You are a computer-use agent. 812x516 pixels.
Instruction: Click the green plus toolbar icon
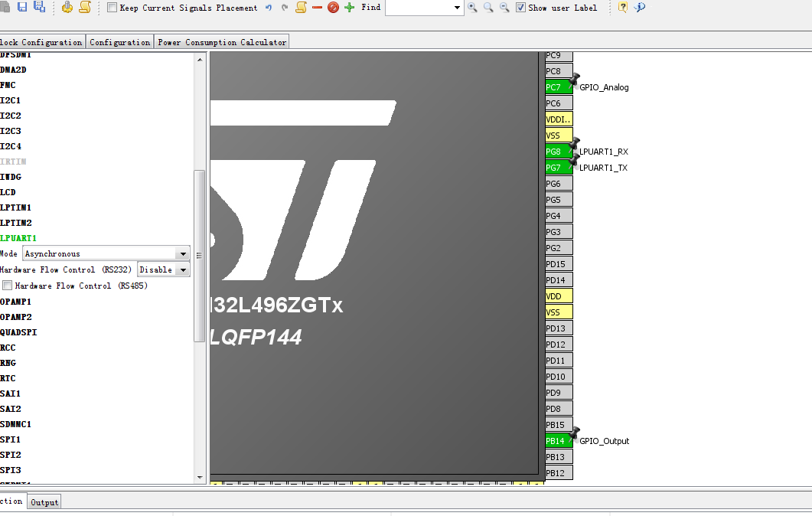coord(350,7)
